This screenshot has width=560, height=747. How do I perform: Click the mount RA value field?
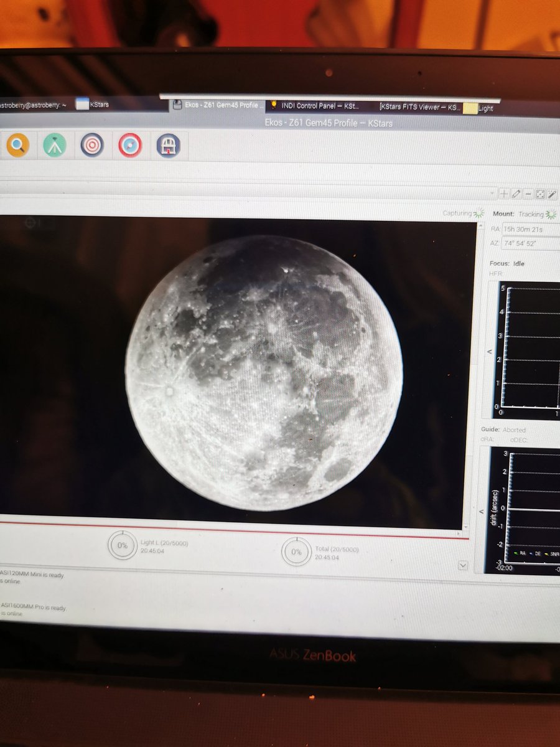[x=532, y=228]
